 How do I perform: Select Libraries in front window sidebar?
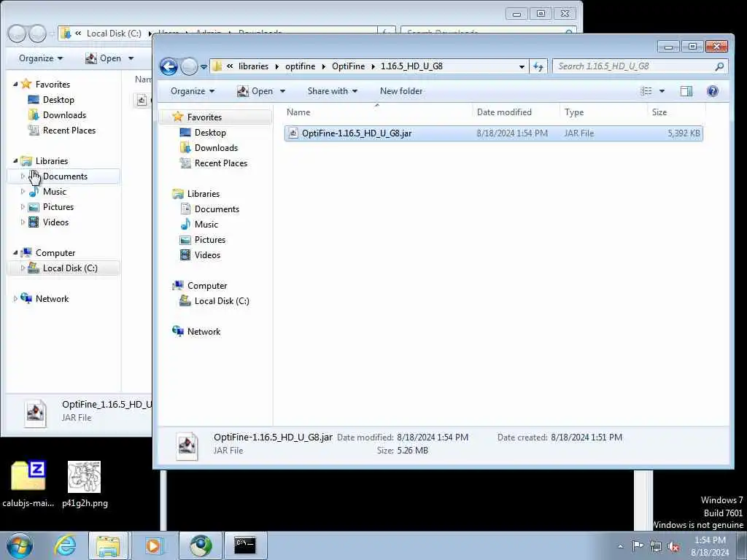click(x=203, y=194)
